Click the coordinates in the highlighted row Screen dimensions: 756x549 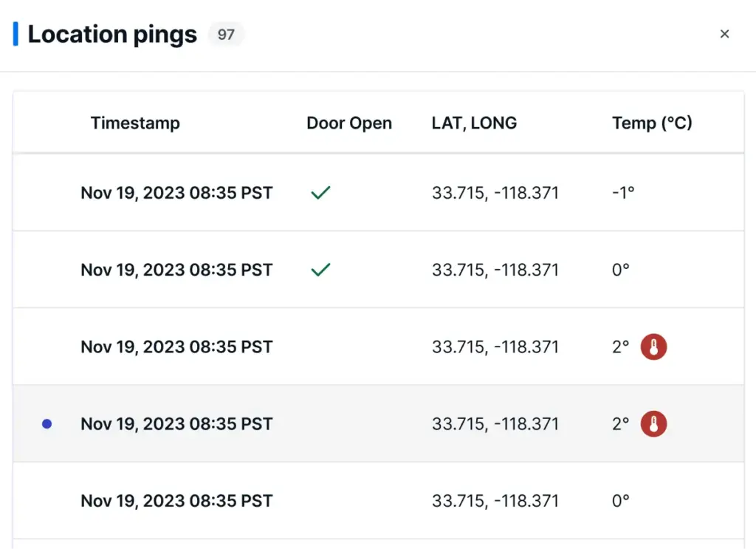(x=495, y=424)
